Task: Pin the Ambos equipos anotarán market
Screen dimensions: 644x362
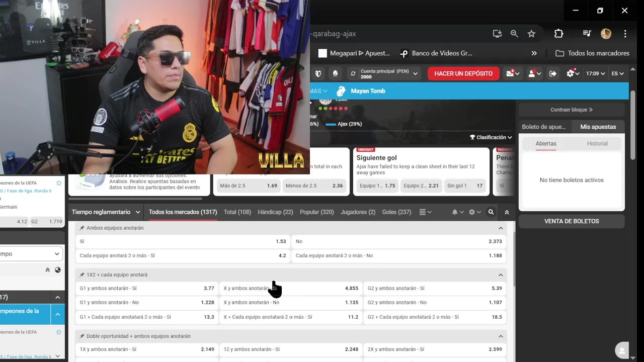Action: click(x=82, y=228)
